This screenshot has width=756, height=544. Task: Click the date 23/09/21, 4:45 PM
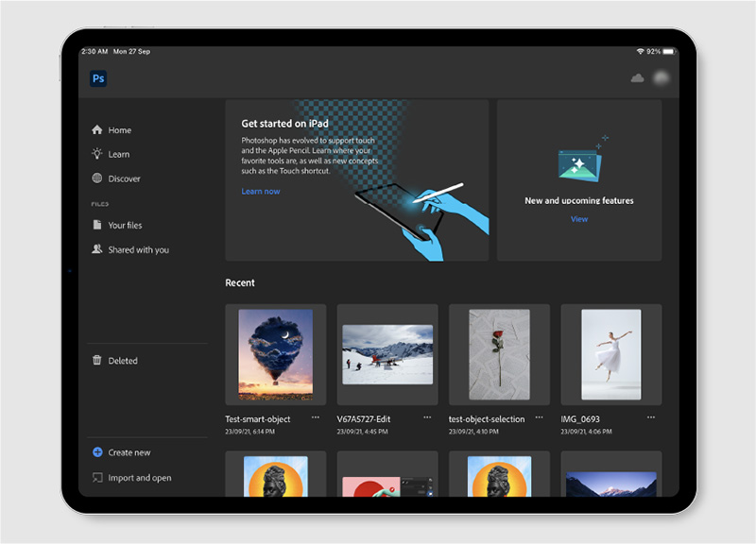(362, 432)
